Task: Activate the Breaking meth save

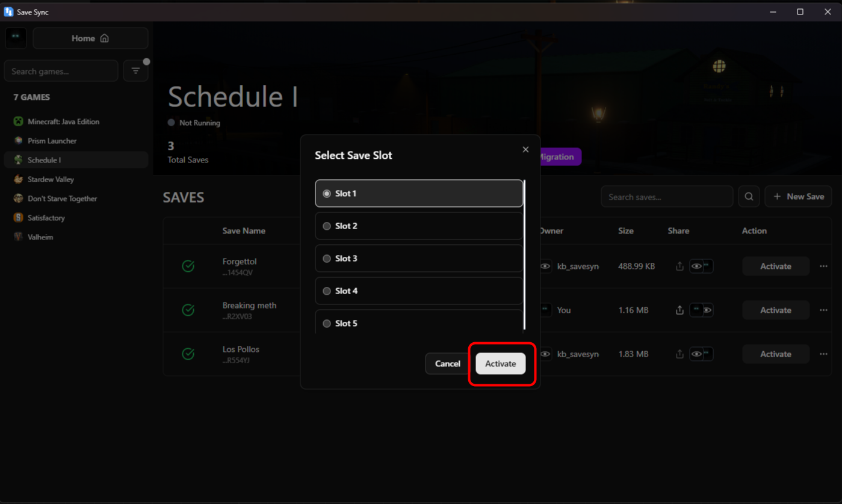Action: point(775,310)
